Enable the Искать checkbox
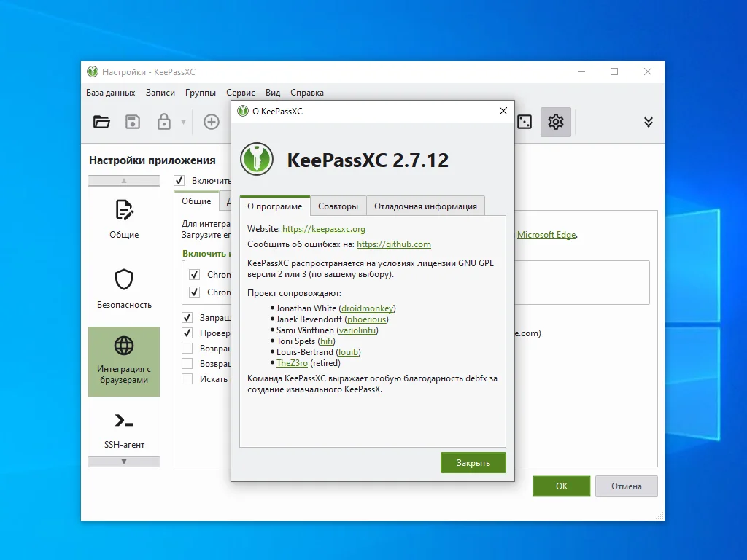The image size is (747, 560). point(187,378)
